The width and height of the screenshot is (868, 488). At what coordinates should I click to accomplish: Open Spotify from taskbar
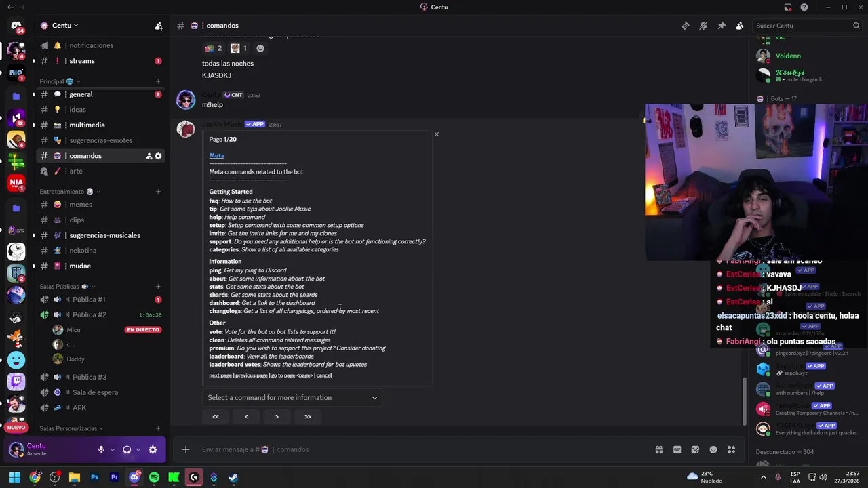(154, 477)
